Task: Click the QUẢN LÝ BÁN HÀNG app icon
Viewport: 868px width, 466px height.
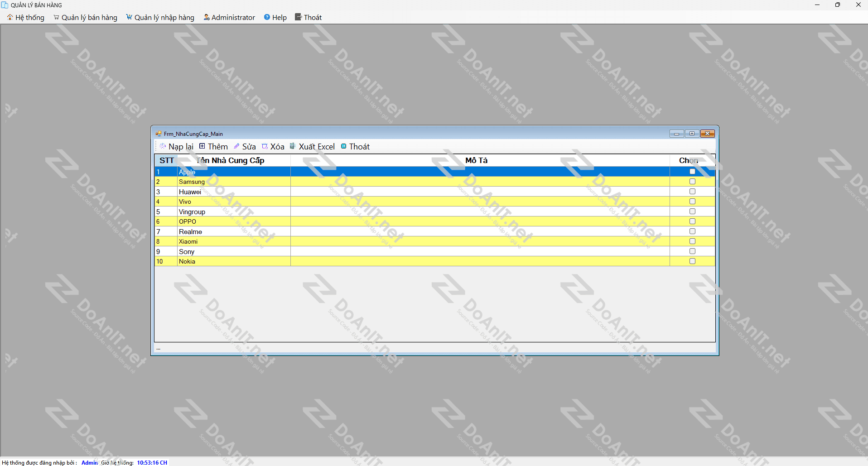Action: point(5,5)
